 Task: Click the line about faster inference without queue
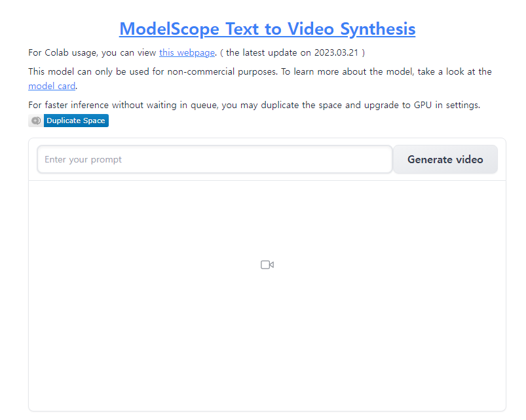tap(254, 105)
